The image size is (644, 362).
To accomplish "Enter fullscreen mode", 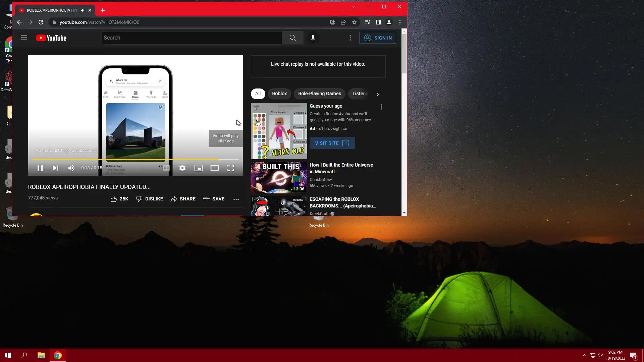I will (231, 168).
